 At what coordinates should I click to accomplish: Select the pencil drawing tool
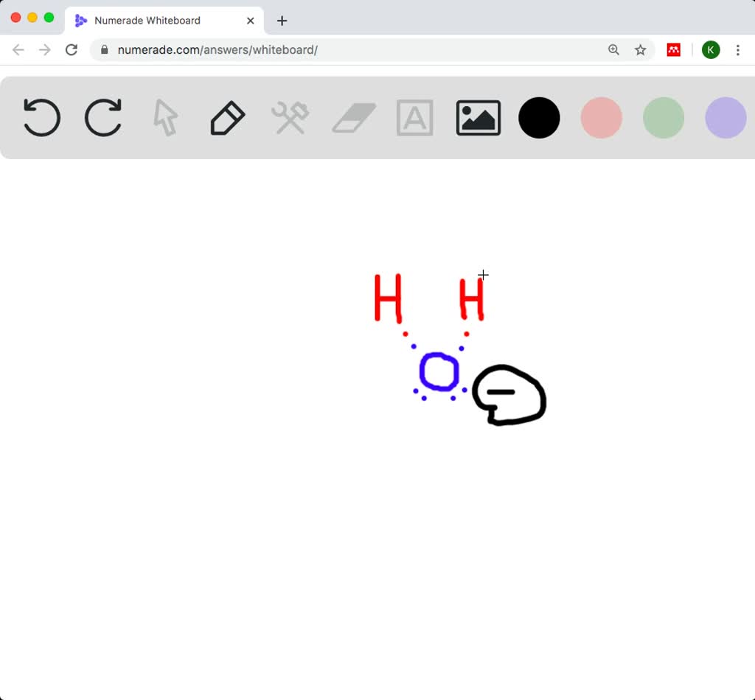226,117
